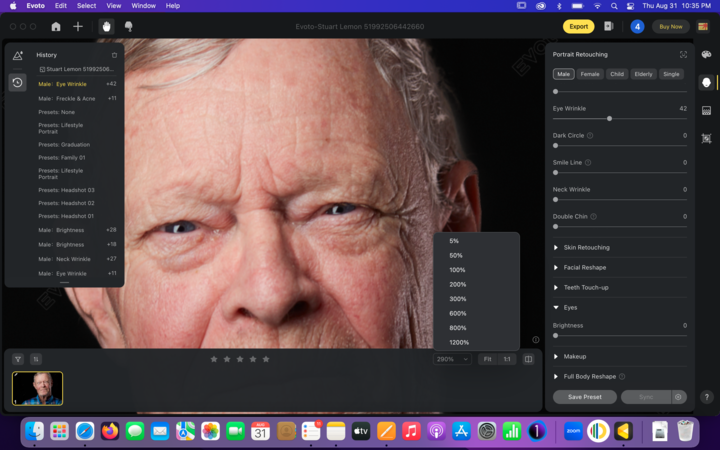
Task: Open the Image menu in menu bar
Action: tap(115, 6)
